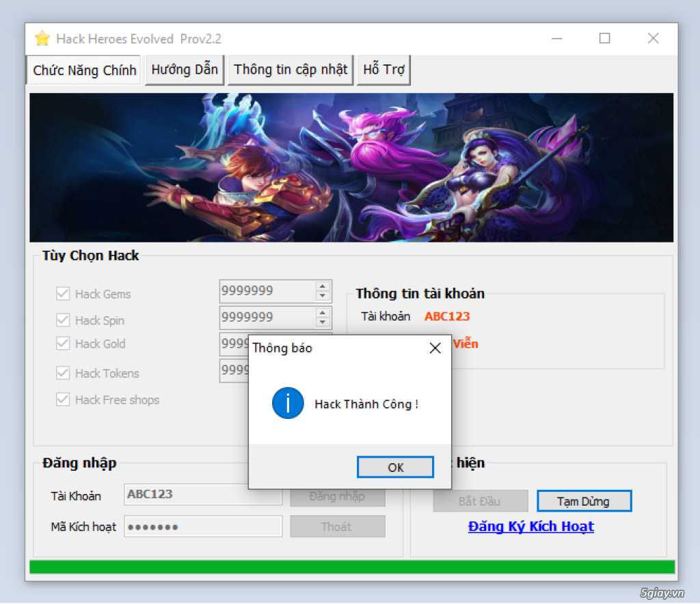Click the up arrow next to 9999999 Spin field
700x604 pixels.
(322, 313)
